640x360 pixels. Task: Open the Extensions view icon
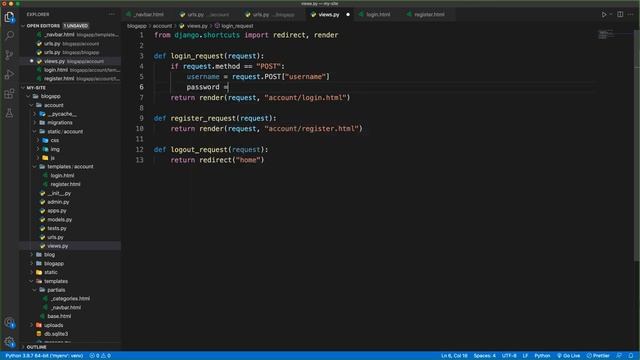pyautogui.click(x=9, y=94)
